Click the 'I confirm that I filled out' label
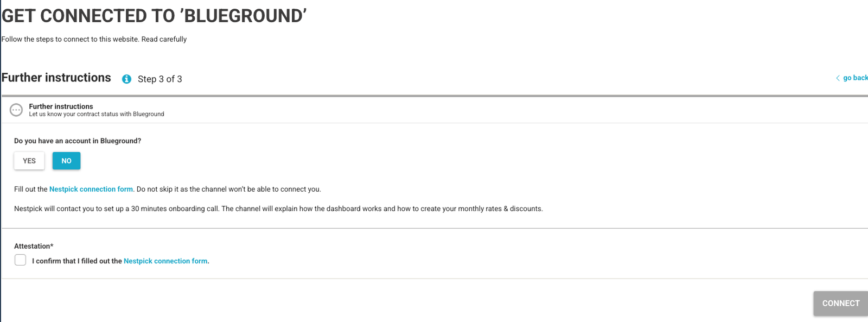Viewport: 868px width, 322px height. tap(76, 261)
